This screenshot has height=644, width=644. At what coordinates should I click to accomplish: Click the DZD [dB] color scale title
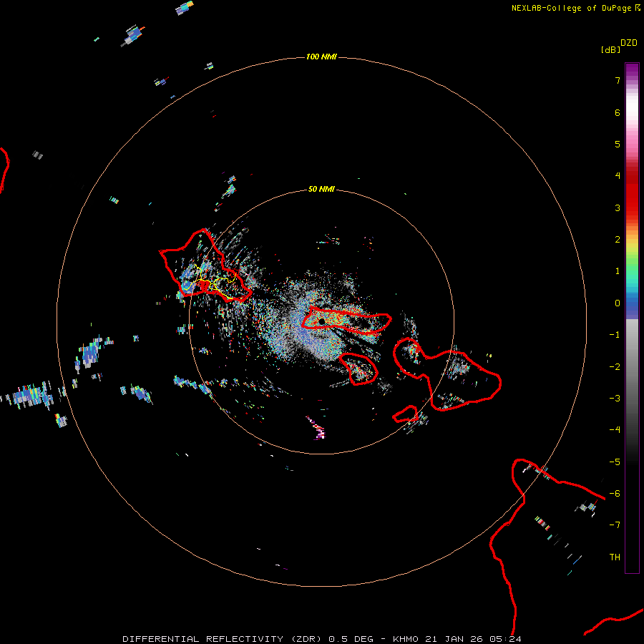[x=619, y=46]
